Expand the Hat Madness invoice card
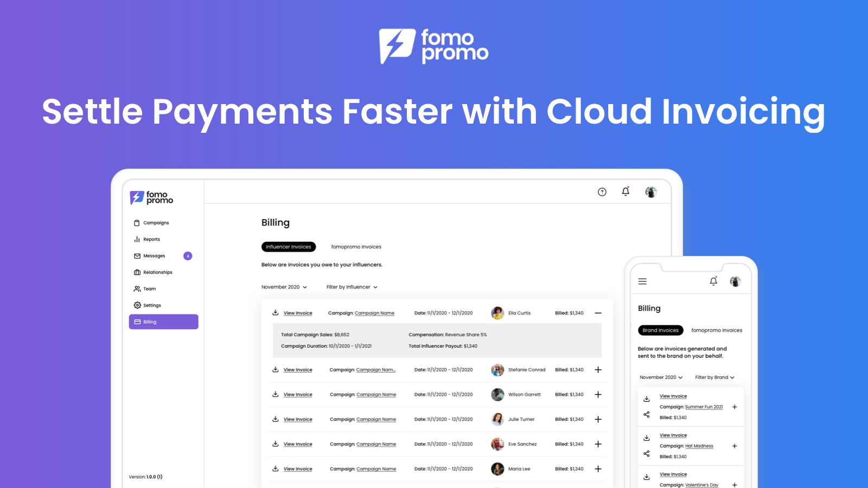The image size is (868, 488). pos(735,446)
